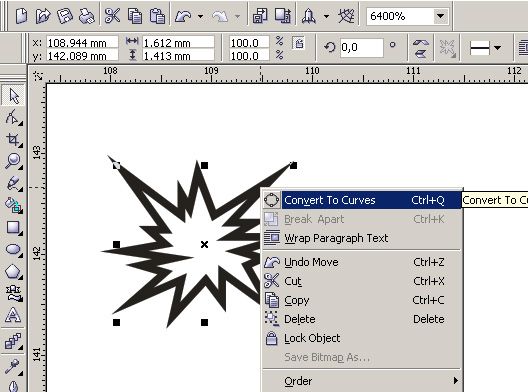Viewport: 528px width, 392px height.
Task: Choose Lock Object in context menu
Action: [x=362, y=338]
